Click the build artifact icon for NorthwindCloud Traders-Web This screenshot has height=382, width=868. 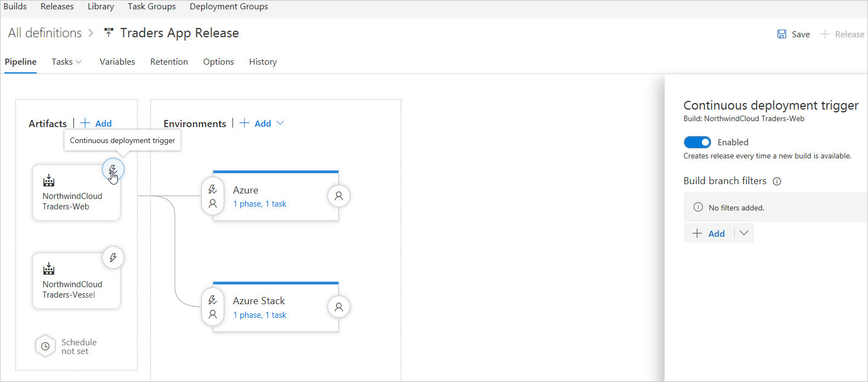click(x=49, y=180)
